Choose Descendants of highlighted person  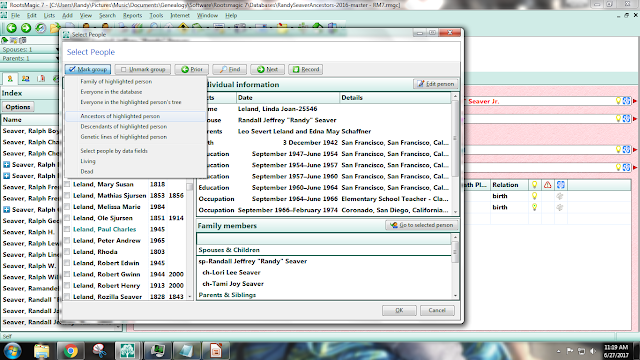[x=136, y=127]
